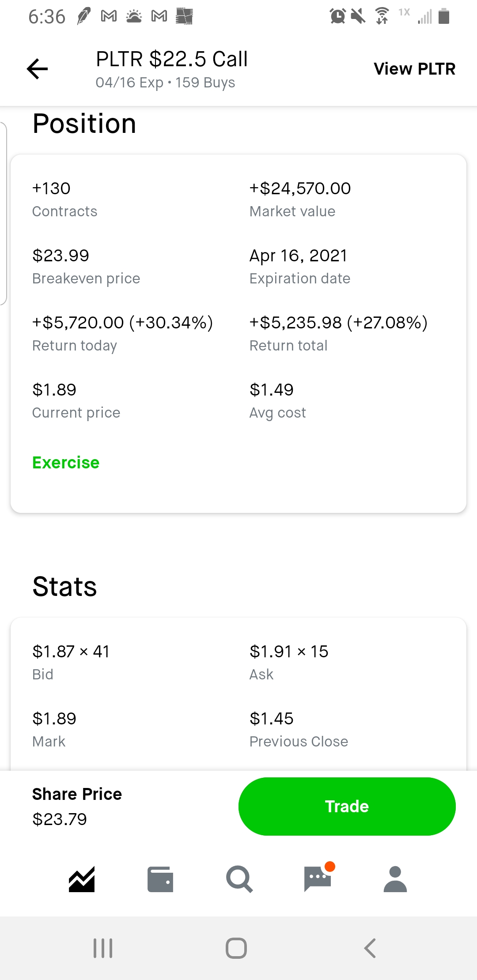Select the Return today value
This screenshot has height=980, width=477.
pyautogui.click(x=122, y=323)
